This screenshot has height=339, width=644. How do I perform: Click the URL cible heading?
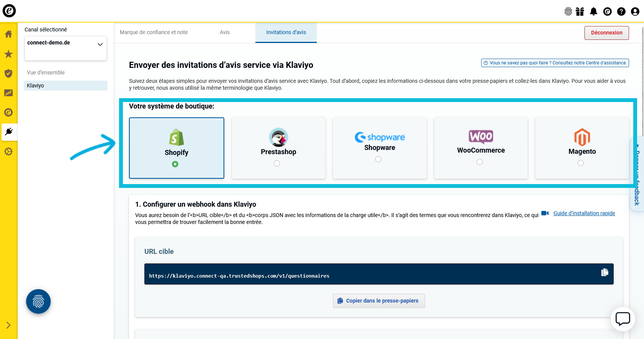[159, 252]
